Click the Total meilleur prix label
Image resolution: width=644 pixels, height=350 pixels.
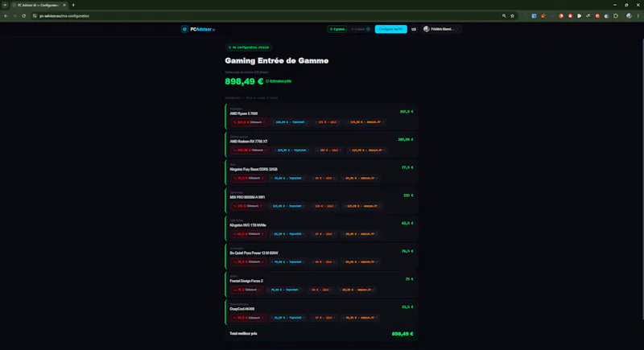(x=243, y=334)
